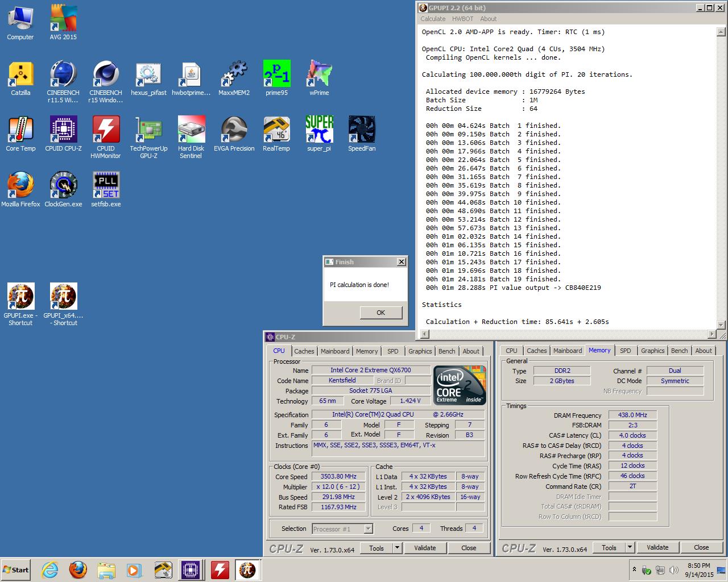The width and height of the screenshot is (728, 582).
Task: Open the About menu in GPUPI
Action: [x=488, y=19]
